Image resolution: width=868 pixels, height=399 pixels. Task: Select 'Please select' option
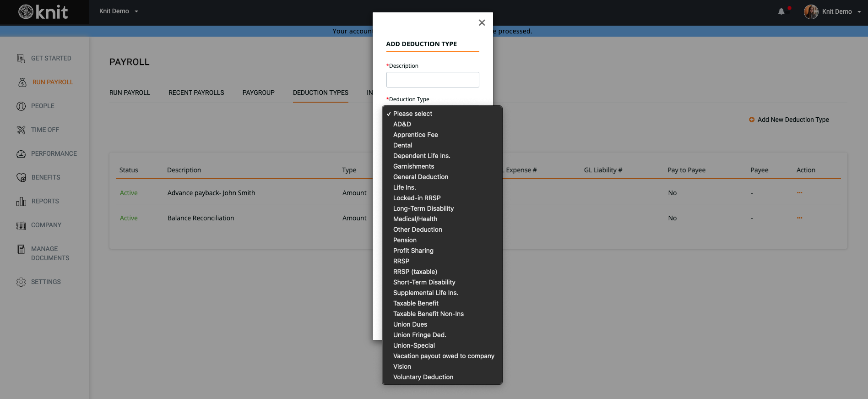pyautogui.click(x=442, y=114)
